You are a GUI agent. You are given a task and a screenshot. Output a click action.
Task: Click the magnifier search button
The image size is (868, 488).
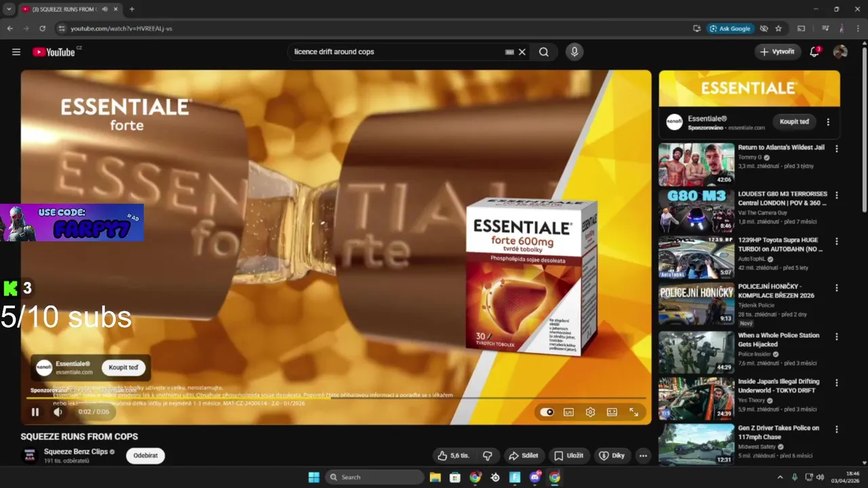coord(544,52)
